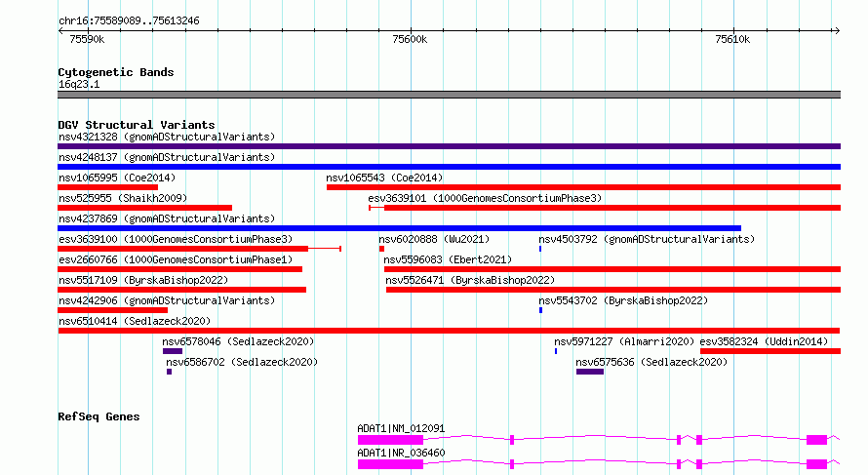Click the ADAT1|NR_036460 gene label
Screen dimensions: 868x475
click(401, 453)
